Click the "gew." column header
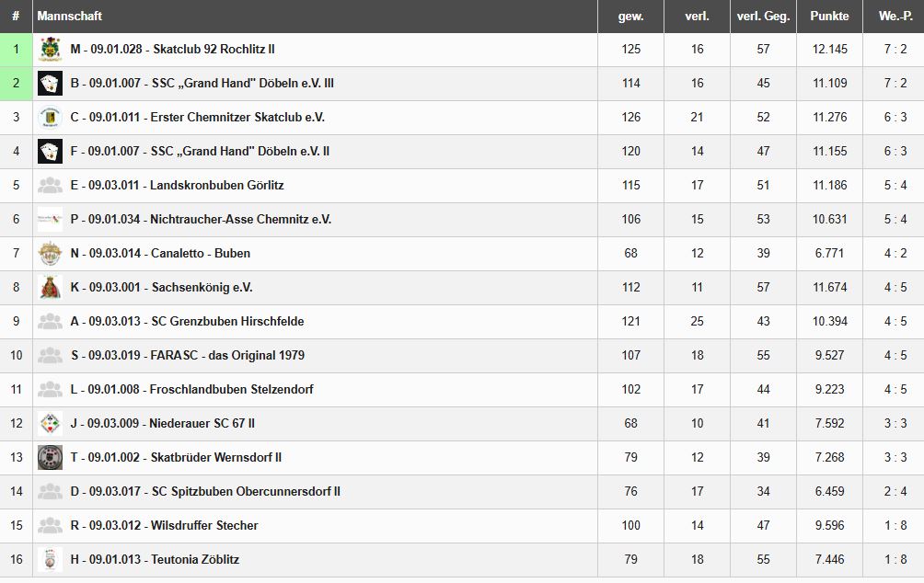This screenshot has width=924, height=583. (x=630, y=17)
